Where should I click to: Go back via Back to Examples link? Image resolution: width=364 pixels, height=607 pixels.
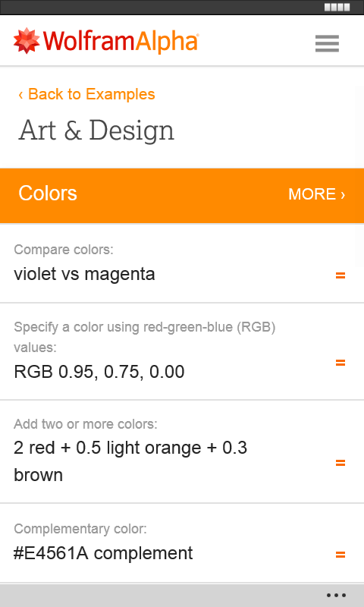pyautogui.click(x=86, y=94)
